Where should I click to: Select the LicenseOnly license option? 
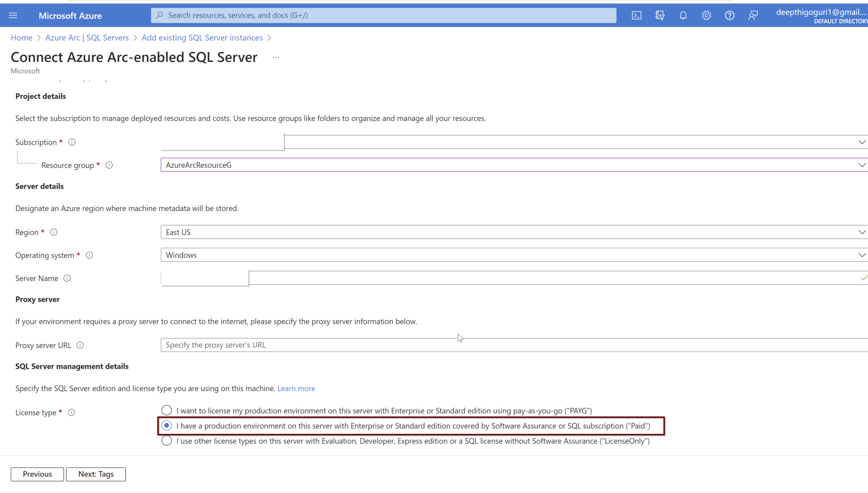167,441
